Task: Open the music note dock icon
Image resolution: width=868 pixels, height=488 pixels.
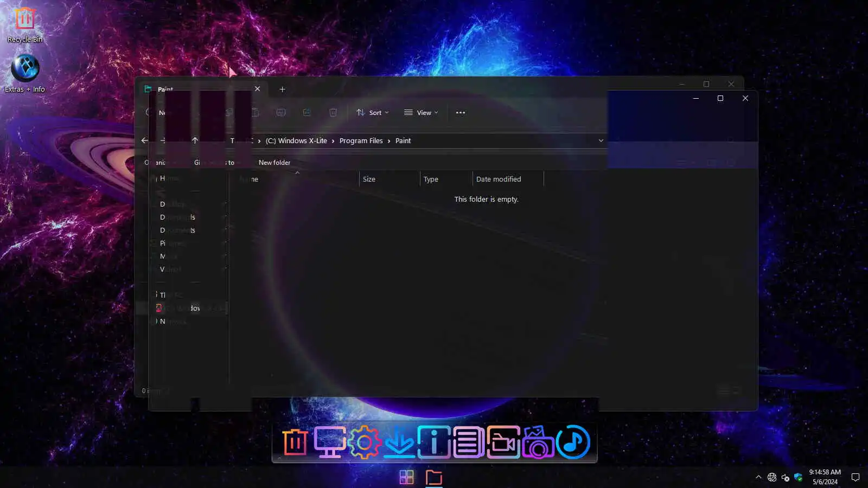Action: 573,442
